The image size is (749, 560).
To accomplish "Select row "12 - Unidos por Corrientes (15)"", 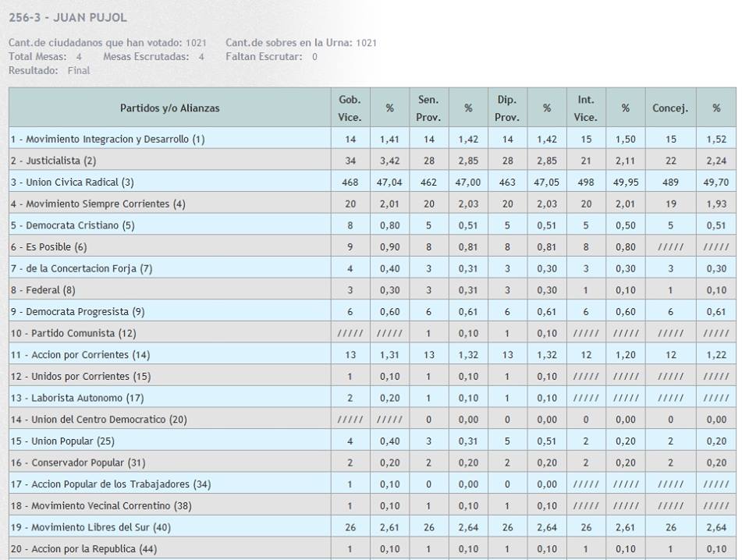I will [x=373, y=376].
